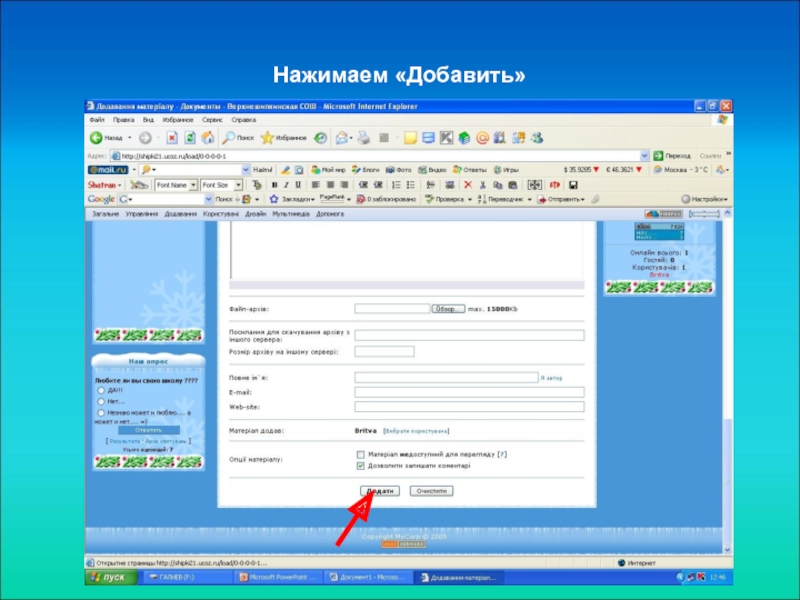Refresh the page with green arrows icon
800x600 pixels.
coord(190,138)
